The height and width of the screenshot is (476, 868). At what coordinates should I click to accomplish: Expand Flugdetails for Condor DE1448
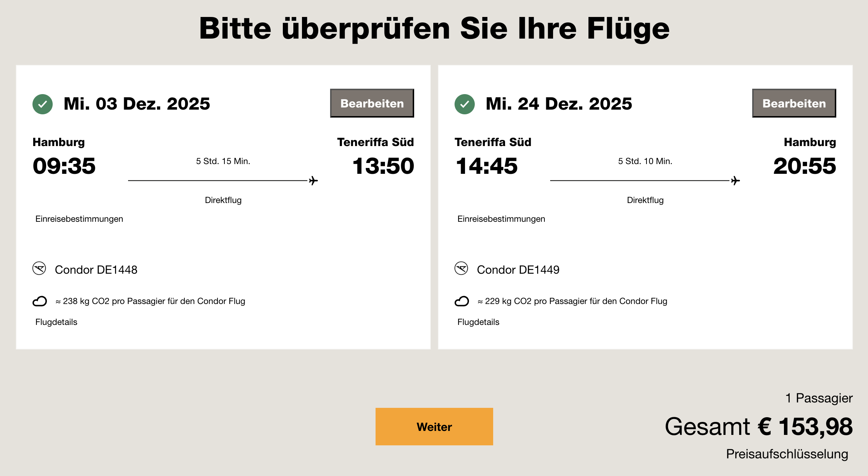(56, 322)
